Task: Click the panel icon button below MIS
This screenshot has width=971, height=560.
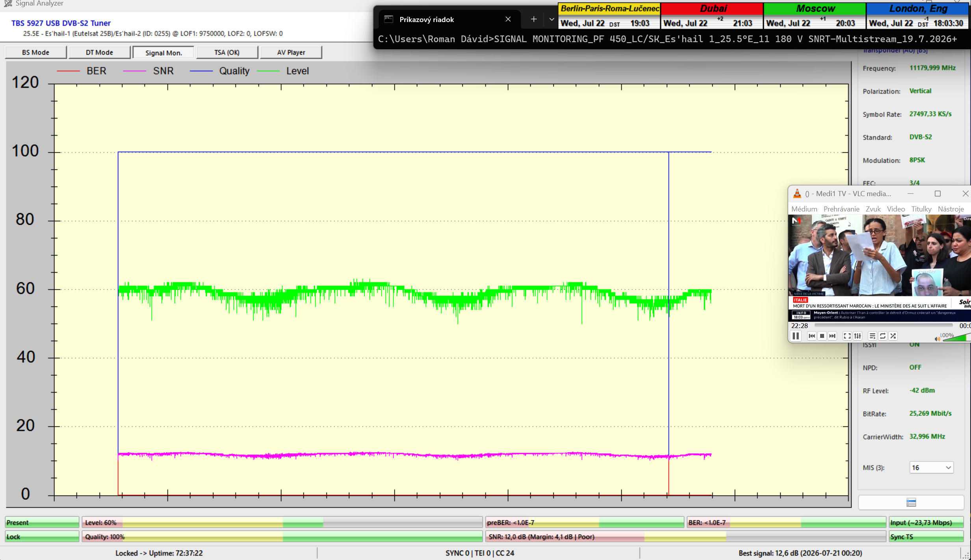Action: 911,502
